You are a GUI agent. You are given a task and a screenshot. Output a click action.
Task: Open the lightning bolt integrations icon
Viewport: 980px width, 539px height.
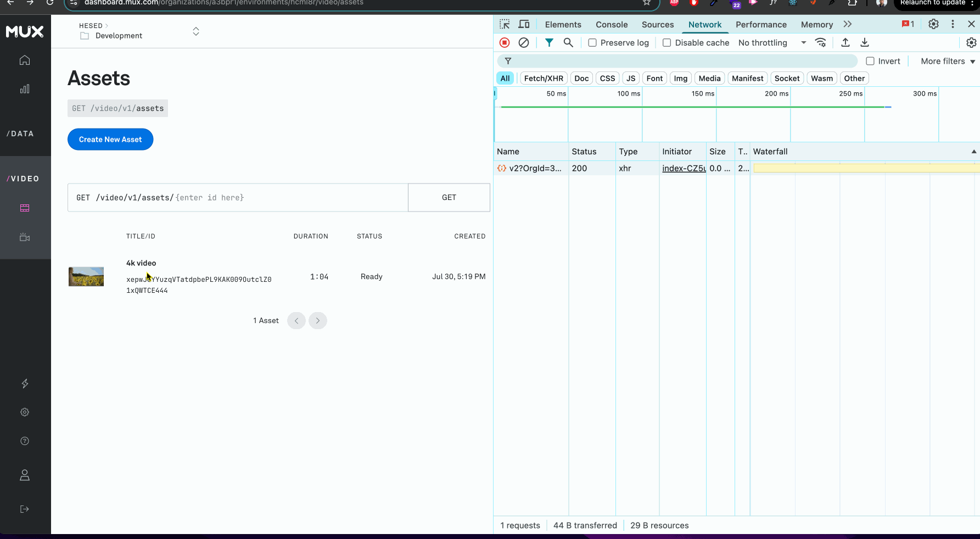point(25,384)
